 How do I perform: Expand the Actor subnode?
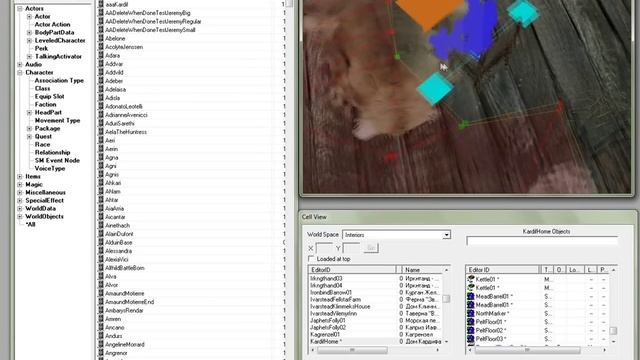29,17
